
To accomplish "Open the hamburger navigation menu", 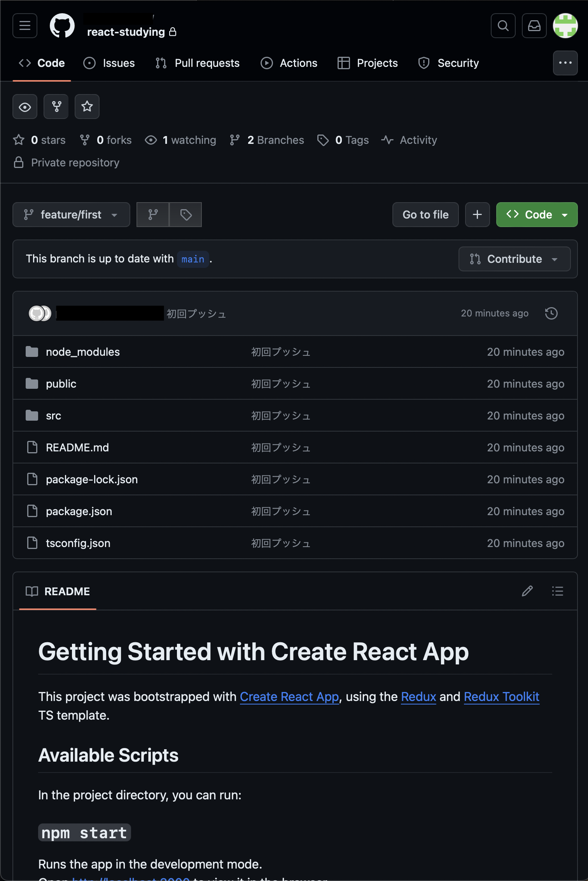I will (x=25, y=26).
